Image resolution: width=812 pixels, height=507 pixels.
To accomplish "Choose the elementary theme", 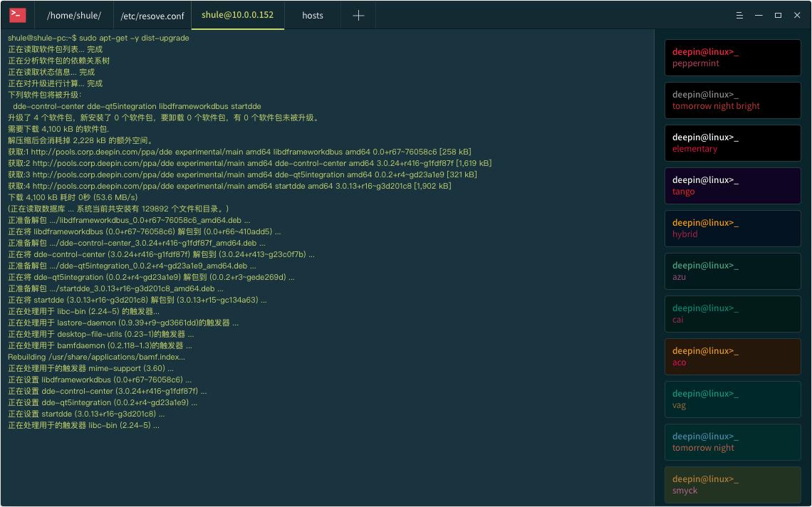I will [732, 143].
